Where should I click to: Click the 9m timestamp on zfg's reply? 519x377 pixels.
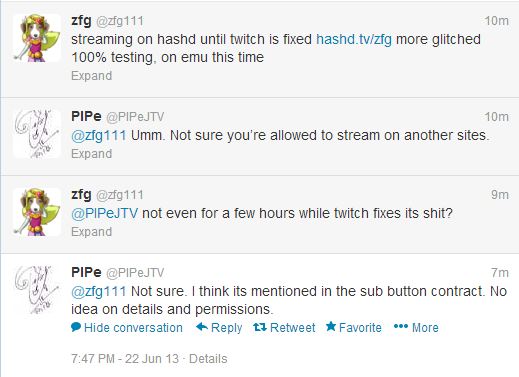tap(500, 195)
